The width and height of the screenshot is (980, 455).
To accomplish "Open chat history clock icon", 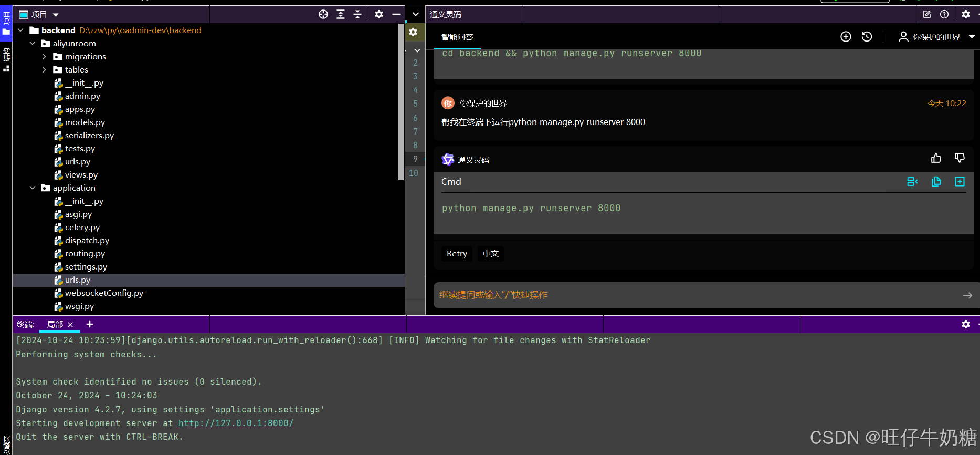I will pos(867,37).
